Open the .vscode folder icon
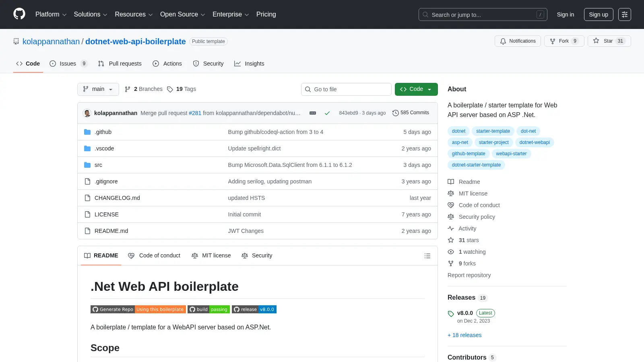This screenshot has width=644, height=362. click(x=87, y=148)
